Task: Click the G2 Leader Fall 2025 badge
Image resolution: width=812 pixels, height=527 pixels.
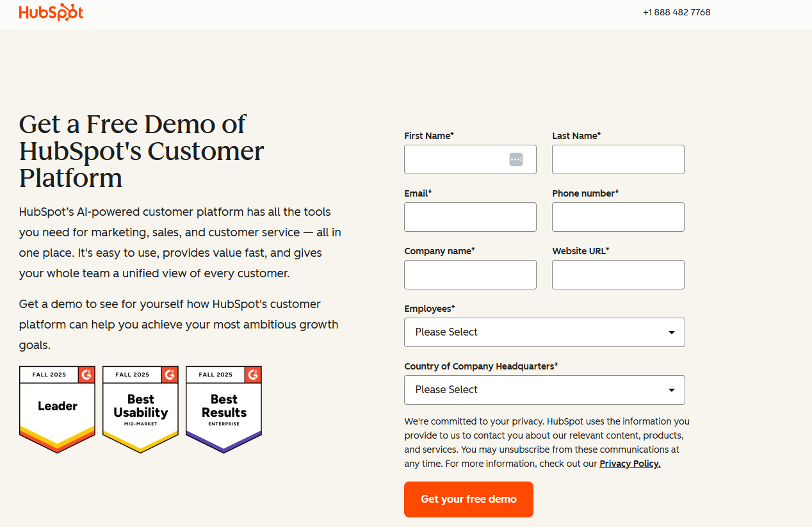Action: coord(57,409)
